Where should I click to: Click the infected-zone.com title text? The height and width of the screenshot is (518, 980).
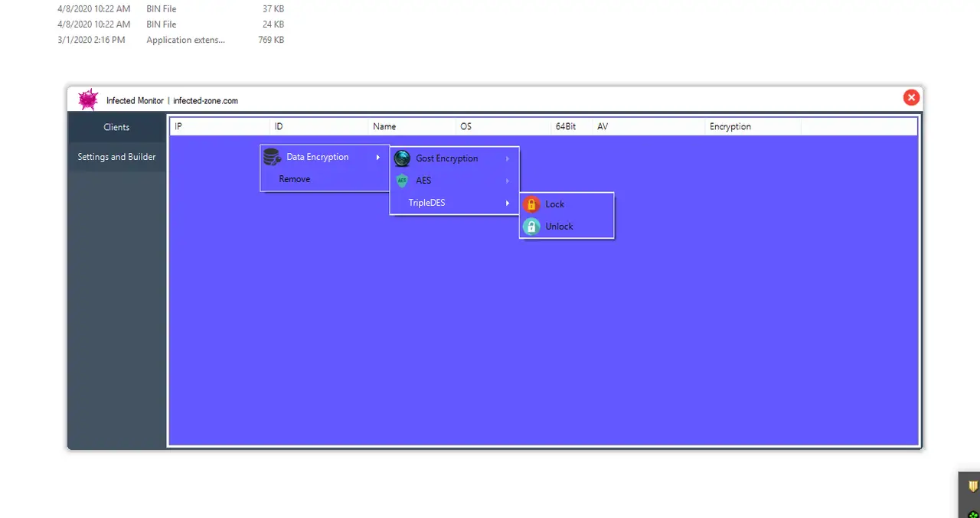[204, 100]
